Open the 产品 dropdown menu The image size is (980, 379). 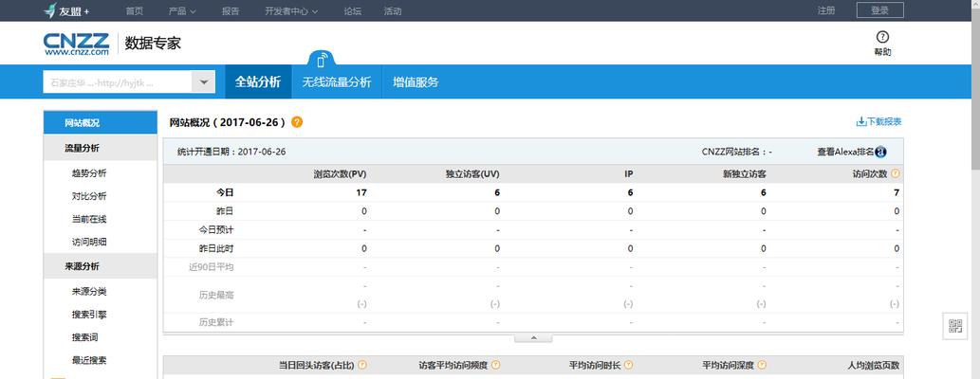182,10
